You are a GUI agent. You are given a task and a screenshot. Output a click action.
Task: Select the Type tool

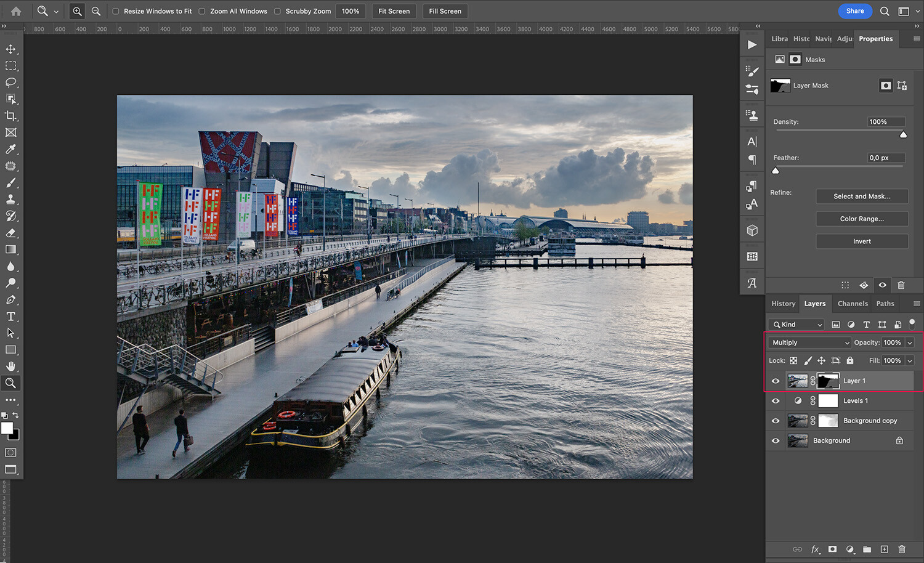[x=11, y=317]
